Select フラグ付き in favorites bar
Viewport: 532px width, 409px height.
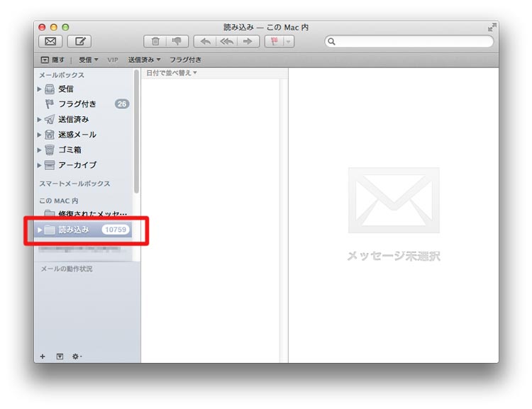click(186, 60)
